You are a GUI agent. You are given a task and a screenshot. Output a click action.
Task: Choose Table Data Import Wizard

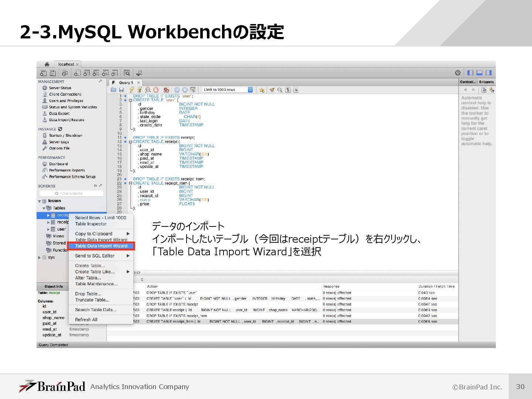point(101,246)
